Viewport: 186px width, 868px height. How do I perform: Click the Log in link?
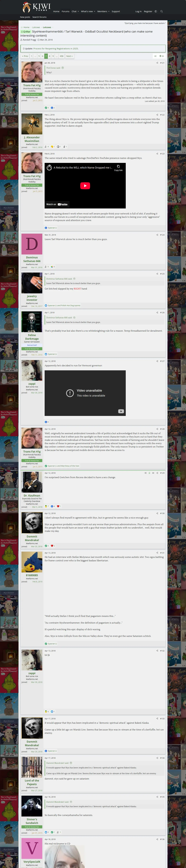[x=138, y=11]
